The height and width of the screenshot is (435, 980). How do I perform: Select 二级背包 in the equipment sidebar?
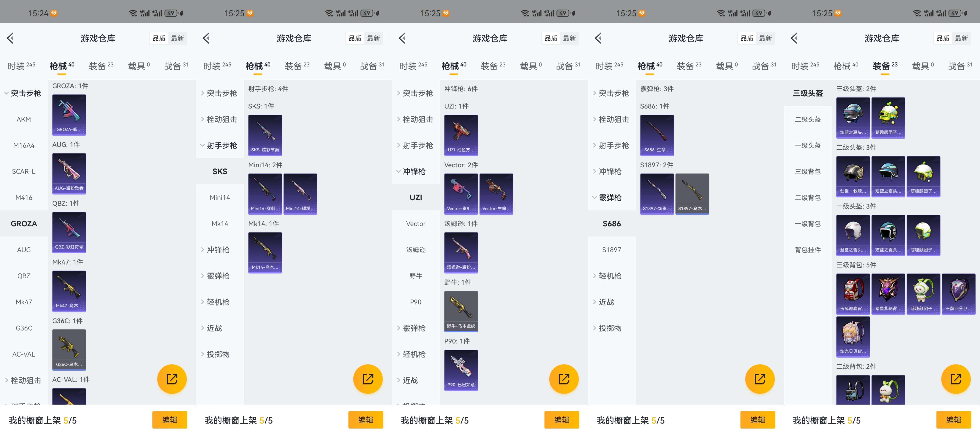[x=808, y=198]
